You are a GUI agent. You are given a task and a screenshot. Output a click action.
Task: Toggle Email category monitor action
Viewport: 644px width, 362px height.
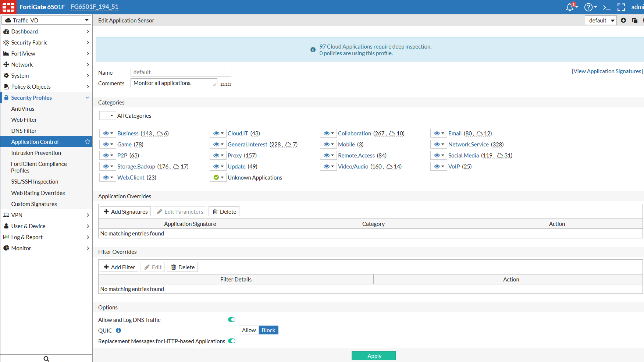coord(439,133)
